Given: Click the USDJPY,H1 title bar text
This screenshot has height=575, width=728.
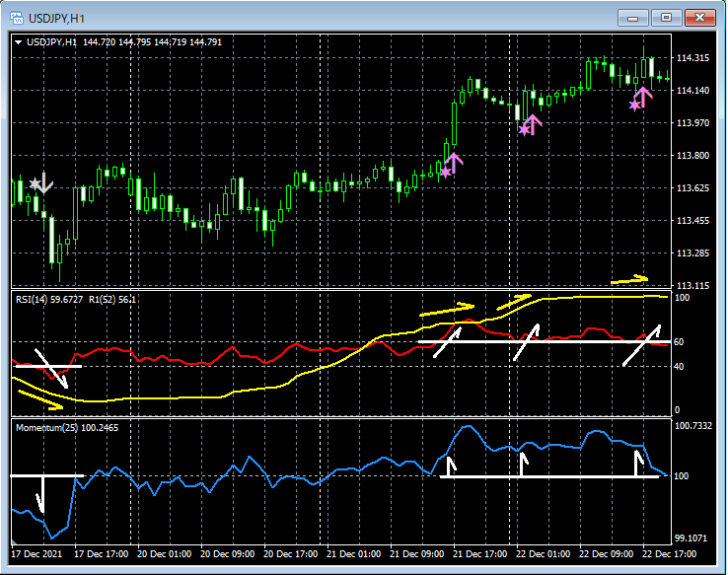Looking at the screenshot, I should pos(56,19).
